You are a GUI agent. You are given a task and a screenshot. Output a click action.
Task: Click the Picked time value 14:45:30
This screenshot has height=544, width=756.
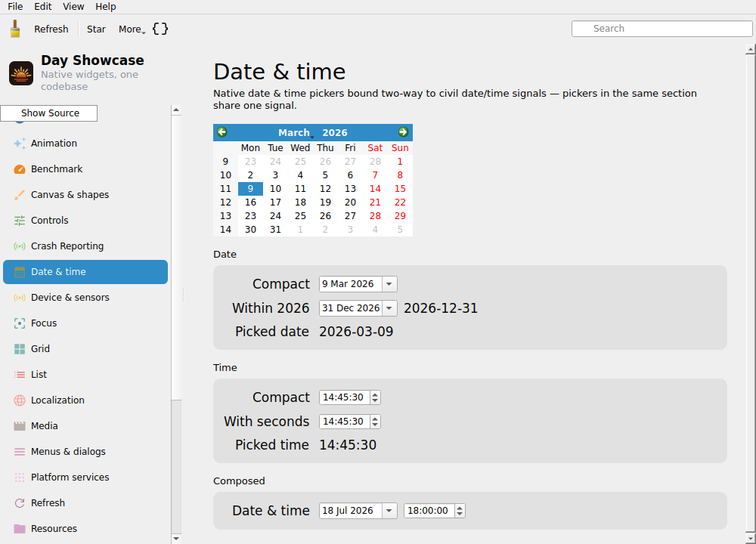(348, 445)
